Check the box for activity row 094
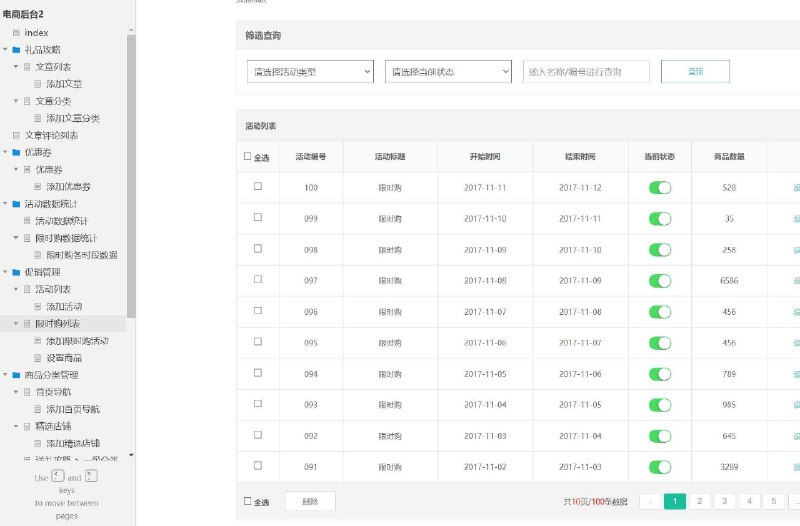The image size is (800, 526). point(258,373)
